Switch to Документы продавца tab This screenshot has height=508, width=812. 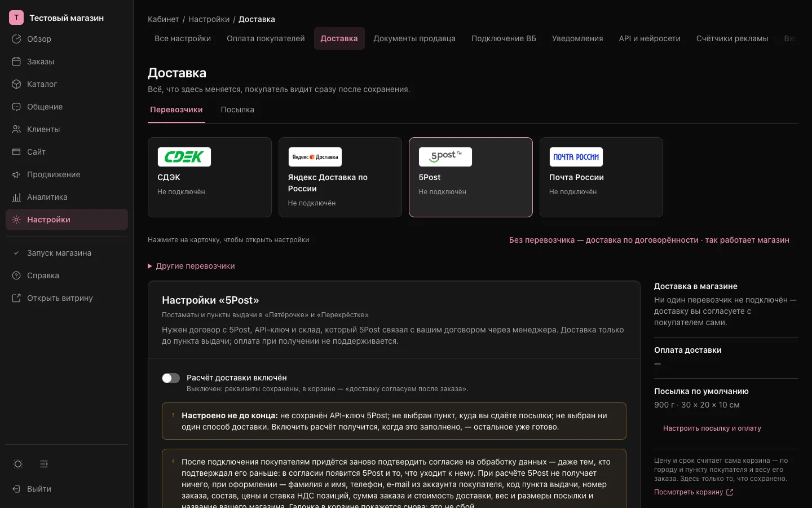pyautogui.click(x=414, y=38)
